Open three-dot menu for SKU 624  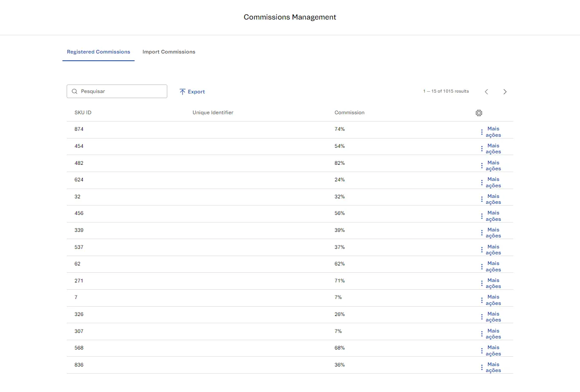(481, 183)
